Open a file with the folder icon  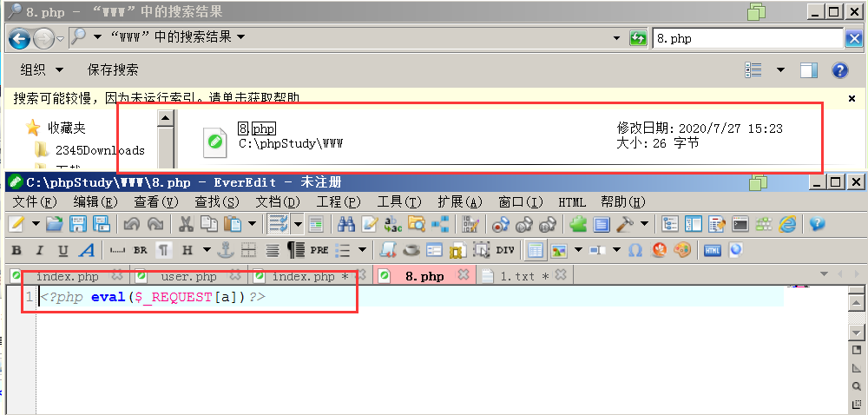tap(54, 223)
